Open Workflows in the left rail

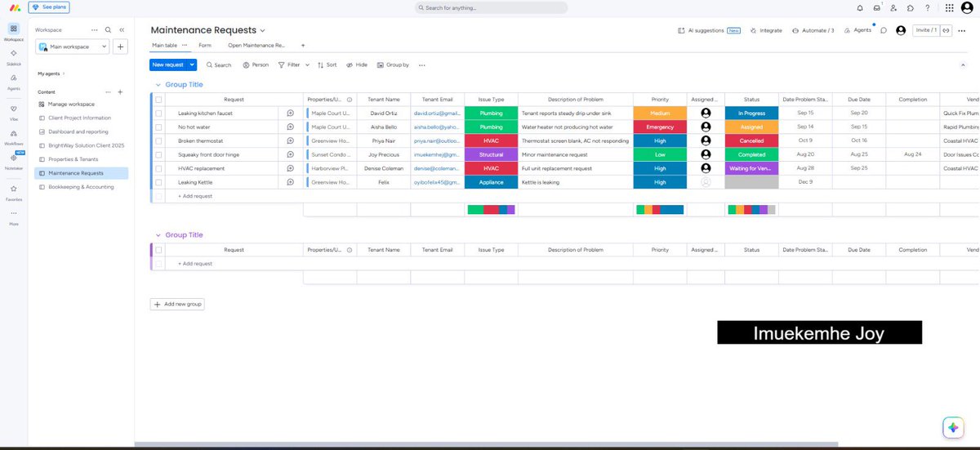(13, 136)
